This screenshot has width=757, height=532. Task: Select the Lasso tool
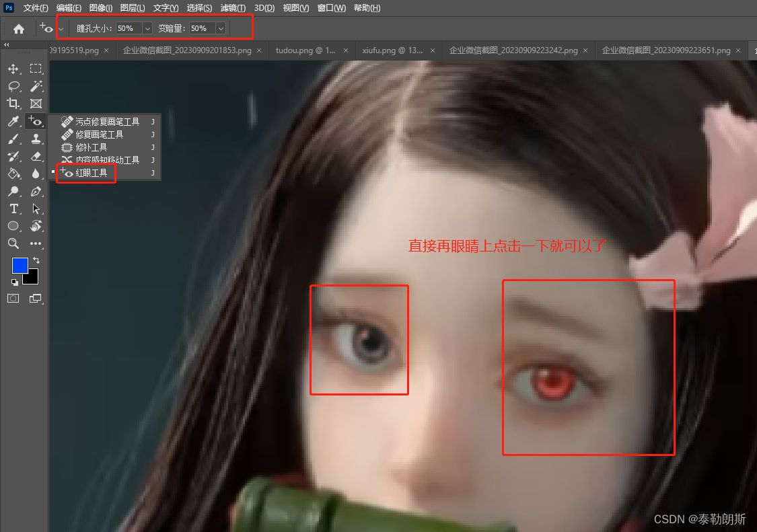click(x=13, y=86)
